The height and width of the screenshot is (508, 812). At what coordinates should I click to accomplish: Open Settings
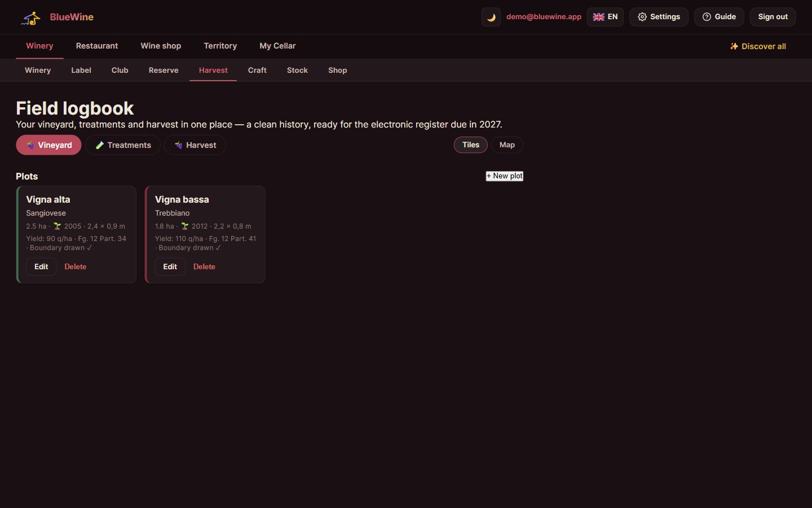(659, 17)
